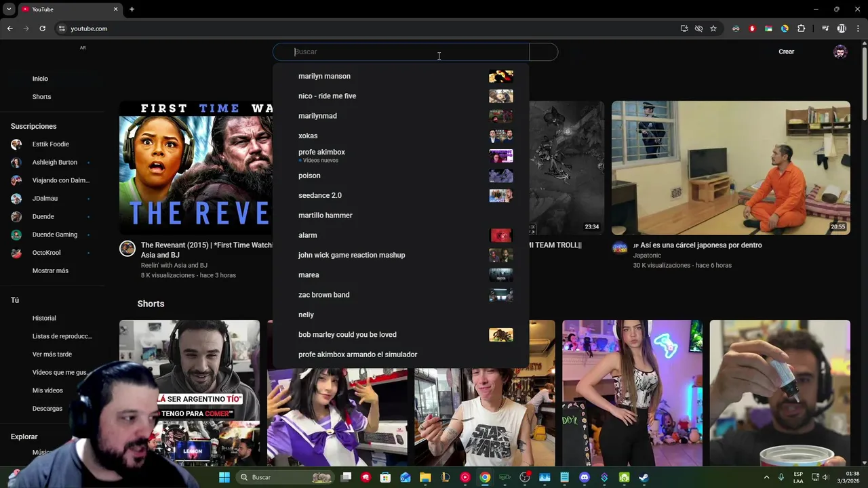
Task: Go to Inicio in the sidebar
Action: coord(40,79)
